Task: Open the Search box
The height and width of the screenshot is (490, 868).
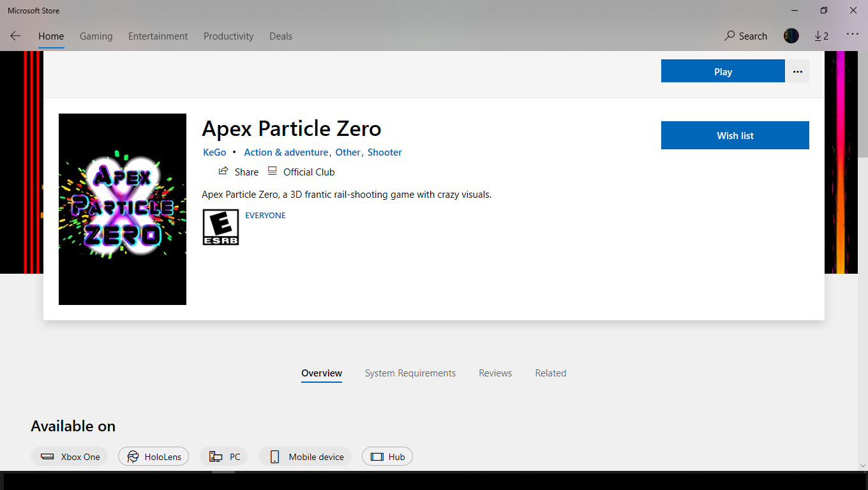Action: pos(745,36)
